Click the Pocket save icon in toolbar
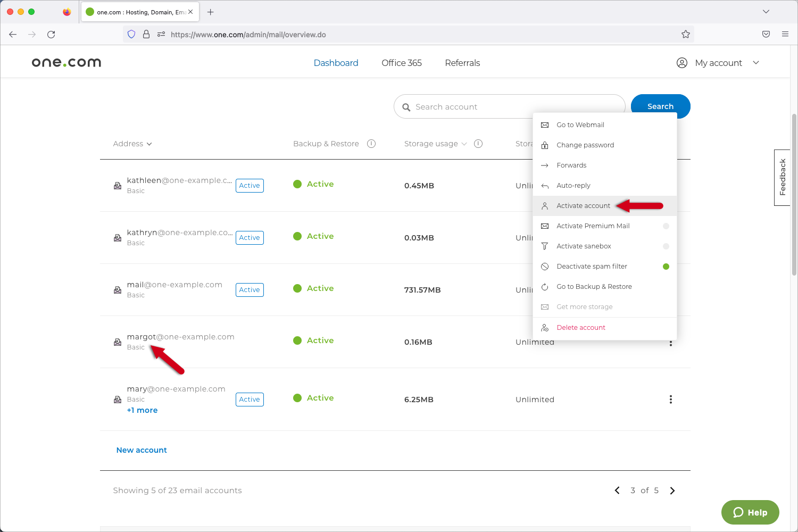 pyautogui.click(x=766, y=35)
